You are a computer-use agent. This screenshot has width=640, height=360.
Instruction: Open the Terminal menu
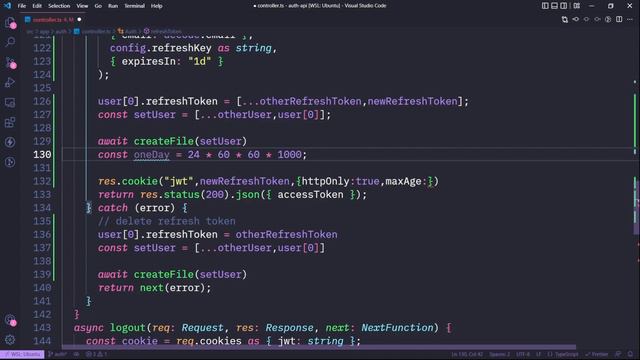click(x=135, y=6)
